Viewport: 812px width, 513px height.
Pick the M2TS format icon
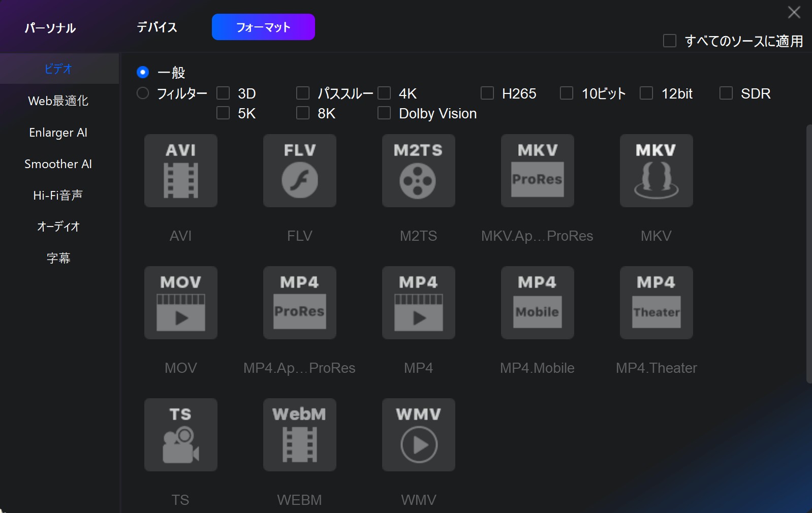(419, 171)
